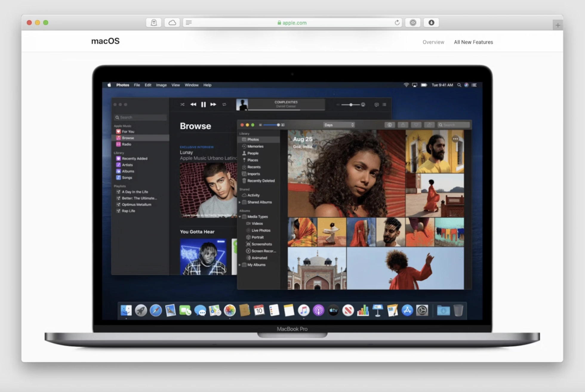Viewport: 585px width, 392px height.
Task: Open the Window menu
Action: point(192,85)
